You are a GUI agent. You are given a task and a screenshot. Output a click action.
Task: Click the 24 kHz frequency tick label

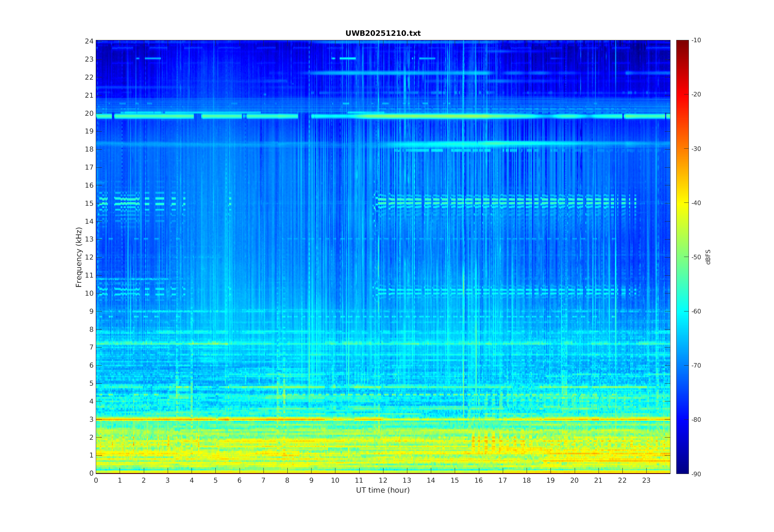(89, 41)
